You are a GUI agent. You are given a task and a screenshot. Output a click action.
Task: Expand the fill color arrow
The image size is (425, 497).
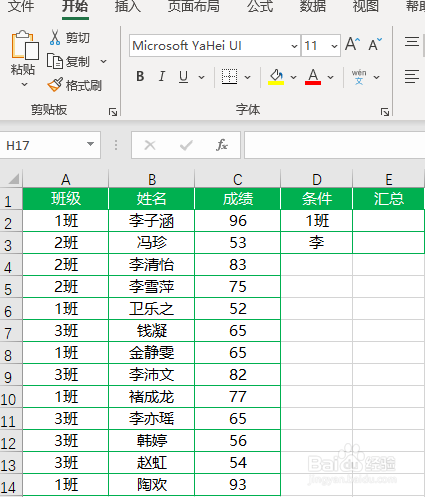pyautogui.click(x=293, y=77)
